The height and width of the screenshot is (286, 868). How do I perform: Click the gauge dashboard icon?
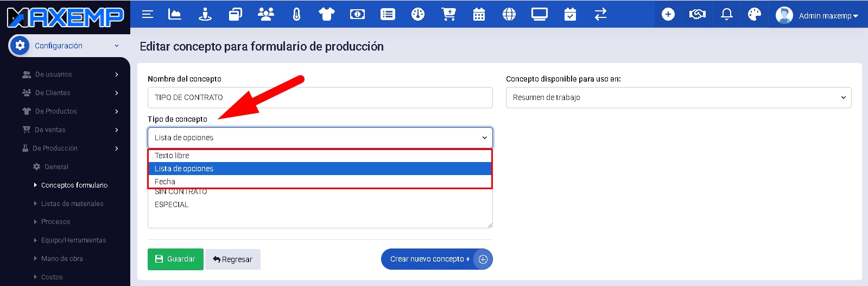pyautogui.click(x=418, y=14)
